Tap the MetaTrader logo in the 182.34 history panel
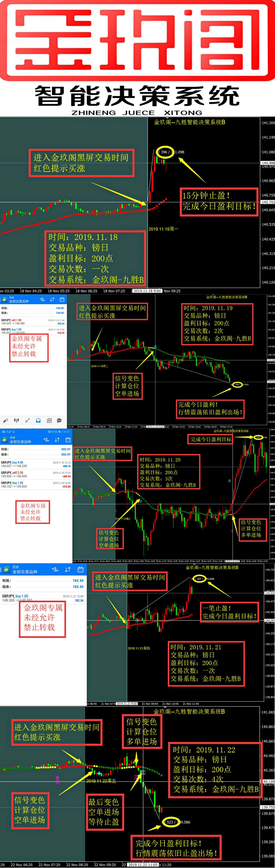275x868 pixels. point(6,569)
